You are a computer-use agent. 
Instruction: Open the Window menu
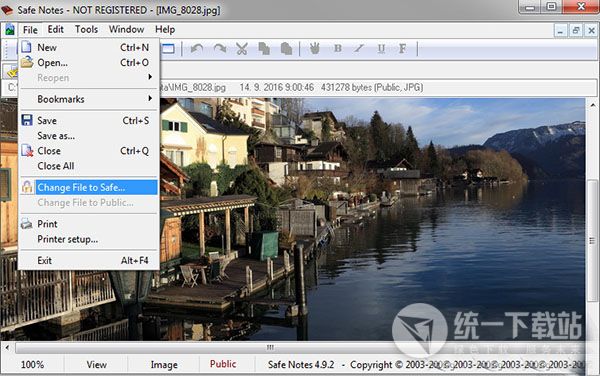(x=126, y=29)
